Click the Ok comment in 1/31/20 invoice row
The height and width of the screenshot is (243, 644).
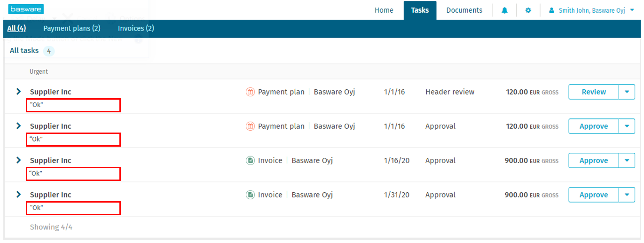click(x=36, y=208)
